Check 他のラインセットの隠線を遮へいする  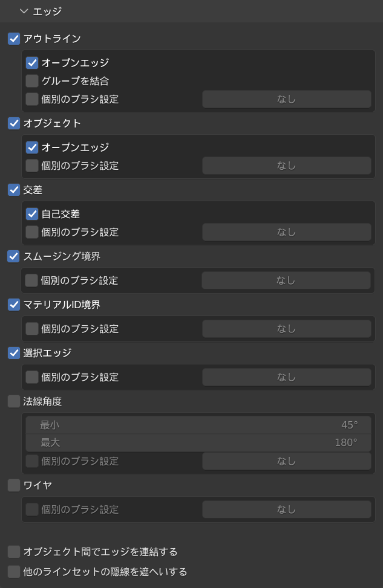coord(14,572)
